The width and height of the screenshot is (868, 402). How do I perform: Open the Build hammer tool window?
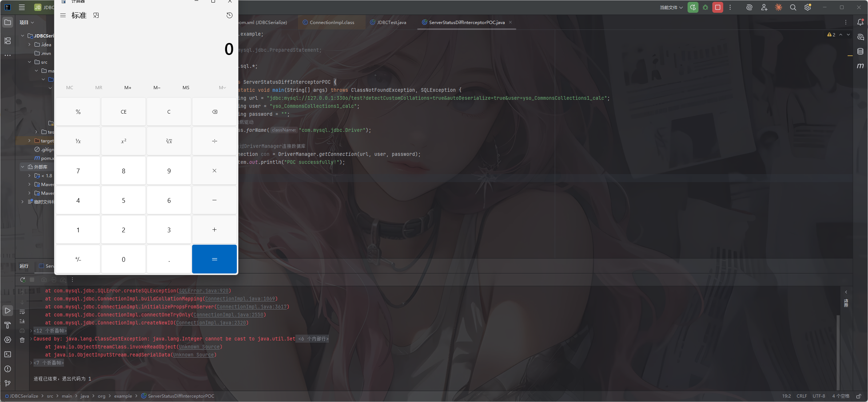(8, 325)
